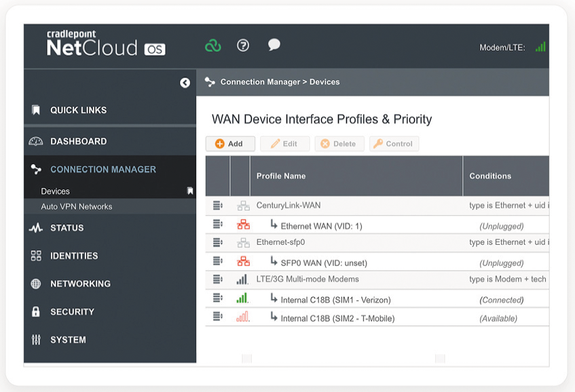
Task: Expand the Networking sidebar section
Action: [x=80, y=283]
